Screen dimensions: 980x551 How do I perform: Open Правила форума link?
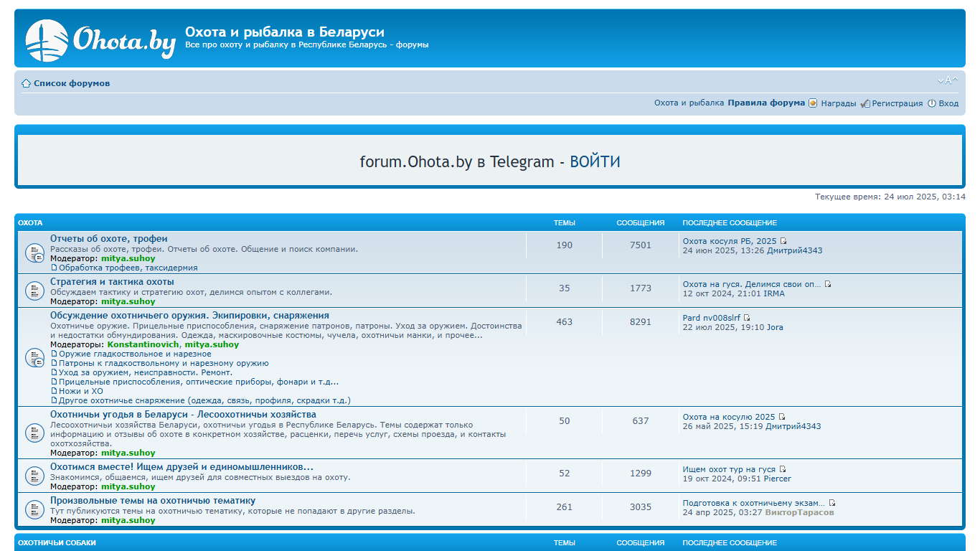(x=766, y=103)
